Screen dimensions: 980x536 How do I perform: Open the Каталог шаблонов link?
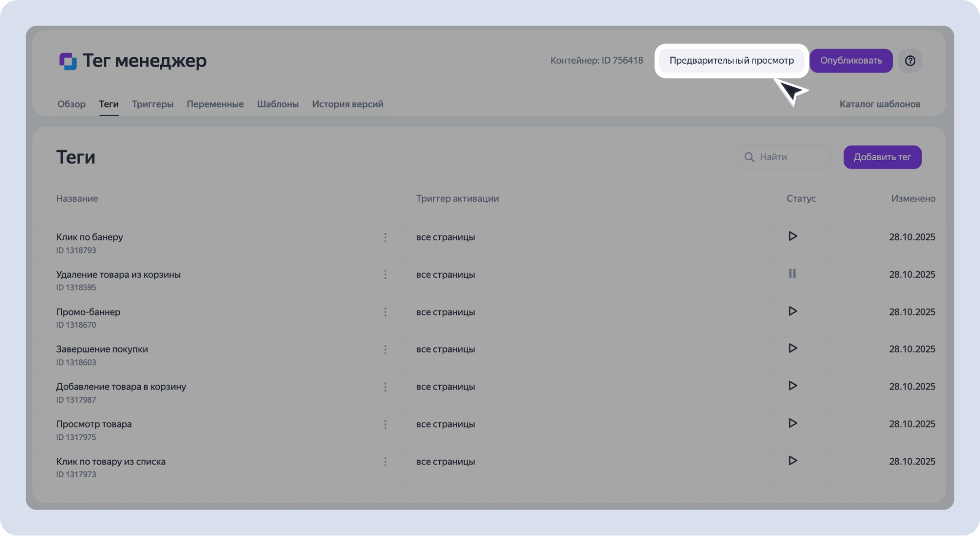coord(879,104)
